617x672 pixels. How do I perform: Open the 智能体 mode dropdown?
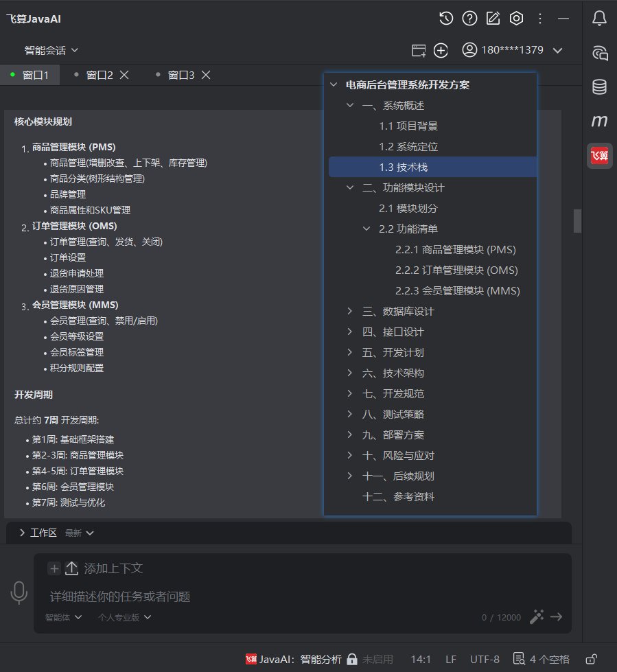click(x=63, y=617)
